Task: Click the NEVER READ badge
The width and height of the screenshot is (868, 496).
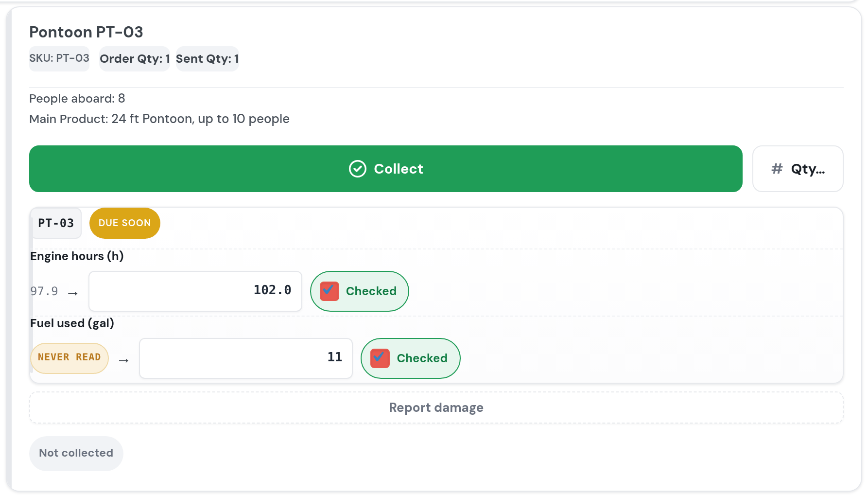Action: (69, 358)
